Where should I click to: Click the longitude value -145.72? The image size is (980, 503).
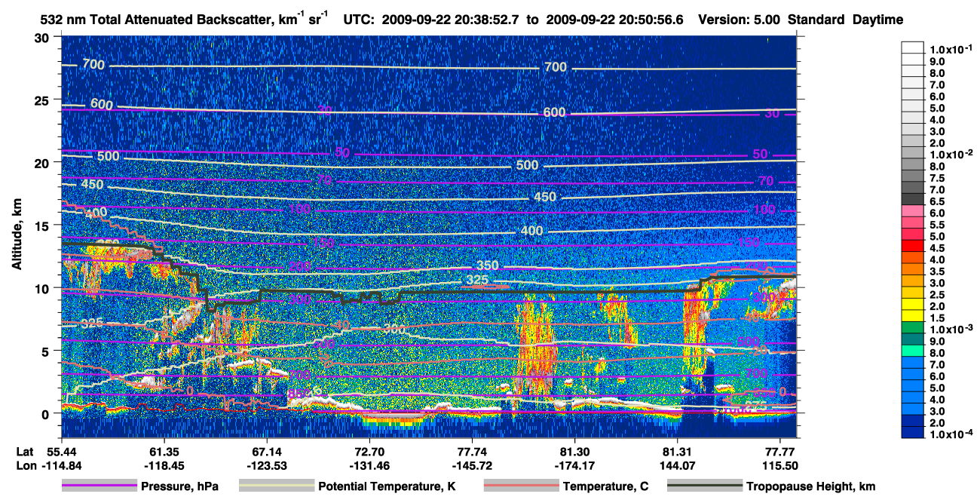click(x=472, y=465)
